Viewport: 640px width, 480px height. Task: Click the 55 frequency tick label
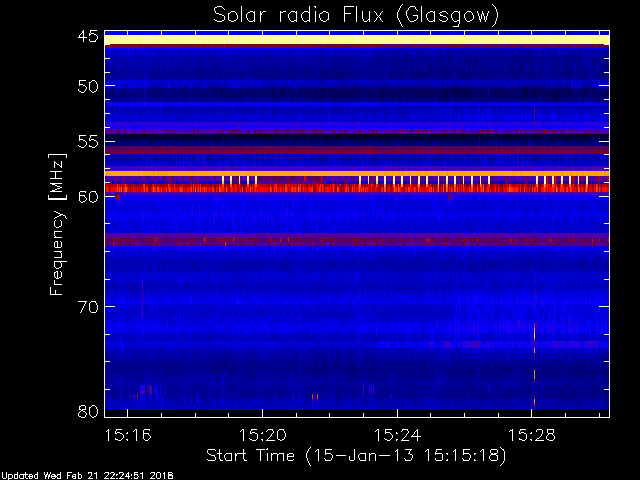pos(88,142)
